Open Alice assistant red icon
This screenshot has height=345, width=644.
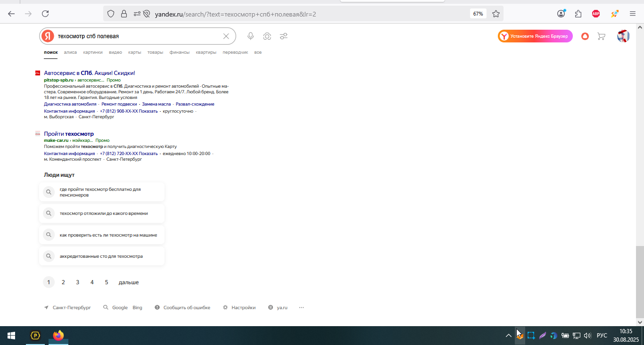click(585, 36)
